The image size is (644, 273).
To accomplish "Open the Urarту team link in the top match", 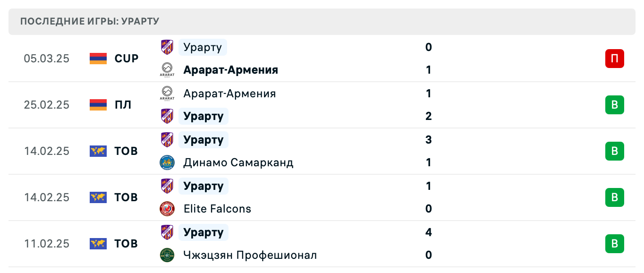I will click(x=202, y=47).
